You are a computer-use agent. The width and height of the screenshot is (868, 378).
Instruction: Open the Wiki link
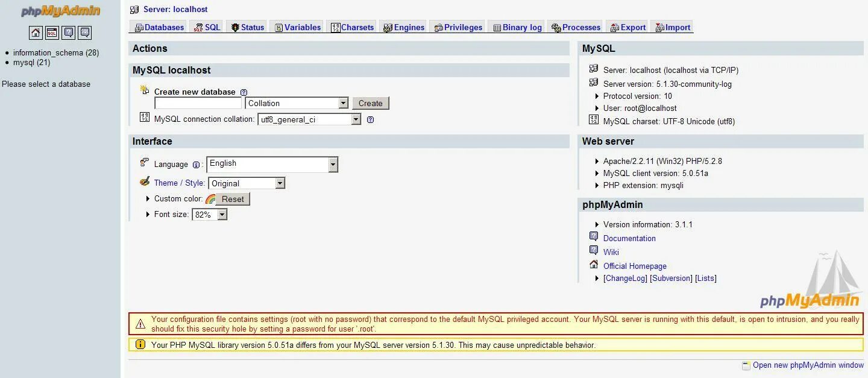pos(611,252)
